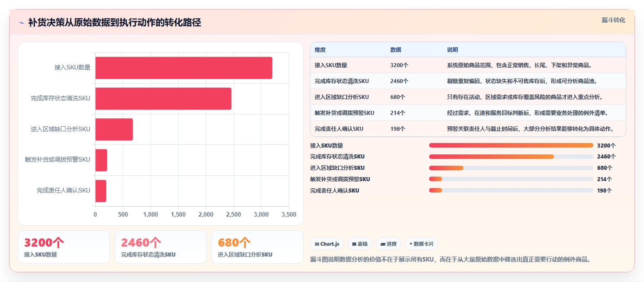The width and height of the screenshot is (644, 282).
Task: Click the description starting 预警关联责任人
Action: [530, 129]
